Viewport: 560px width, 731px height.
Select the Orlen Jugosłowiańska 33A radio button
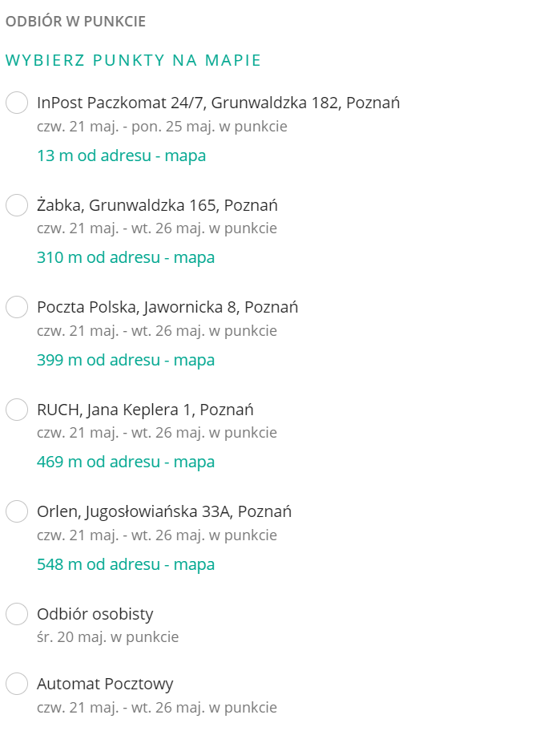pyautogui.click(x=17, y=511)
